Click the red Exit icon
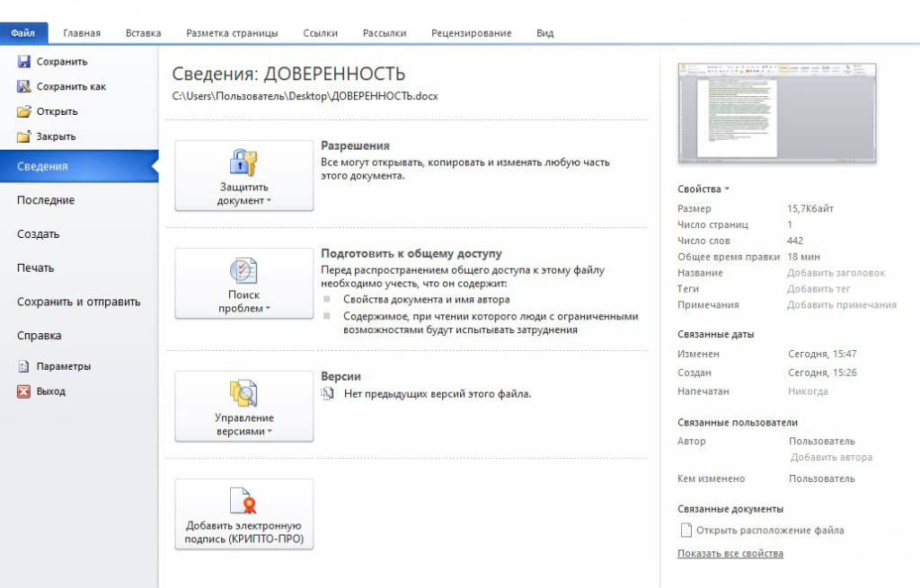The width and height of the screenshot is (920, 588). (x=24, y=391)
